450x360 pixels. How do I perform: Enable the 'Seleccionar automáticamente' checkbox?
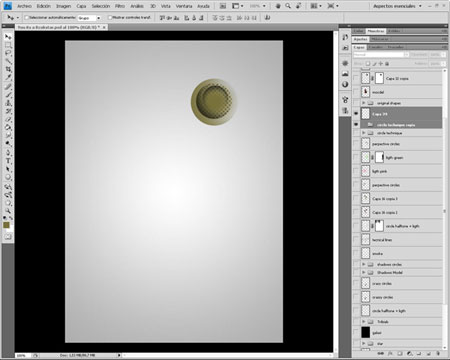(27, 17)
